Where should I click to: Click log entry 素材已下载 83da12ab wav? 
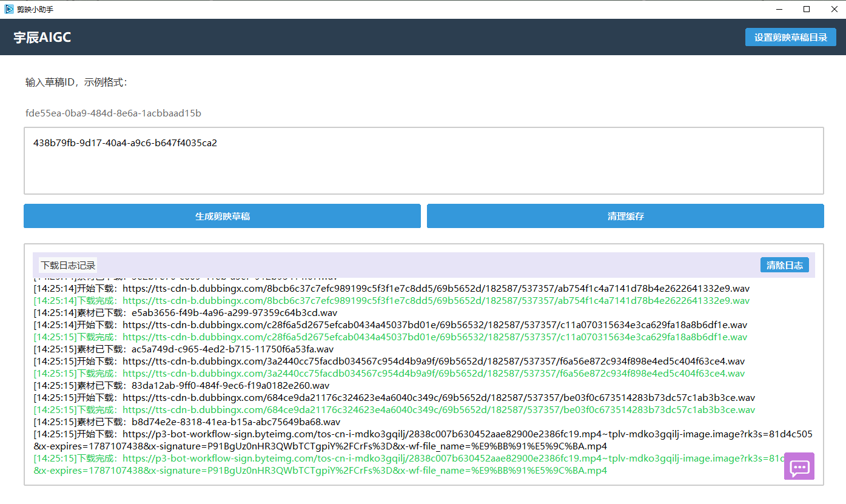(x=181, y=386)
